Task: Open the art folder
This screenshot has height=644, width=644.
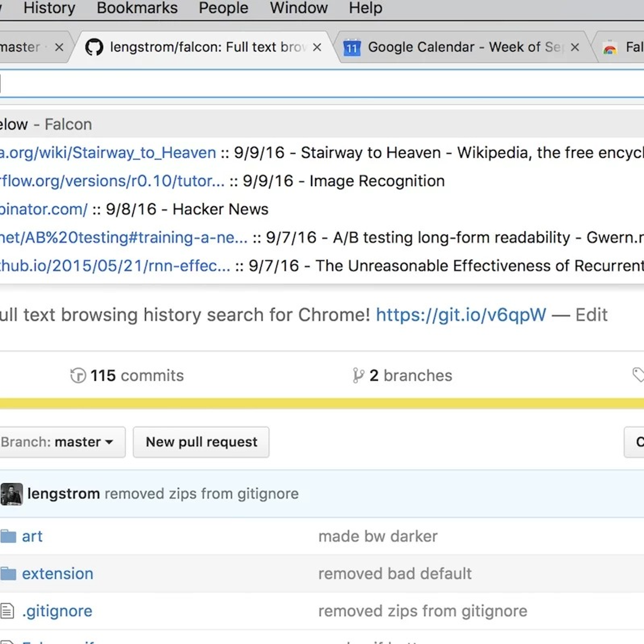Action: coord(32,537)
